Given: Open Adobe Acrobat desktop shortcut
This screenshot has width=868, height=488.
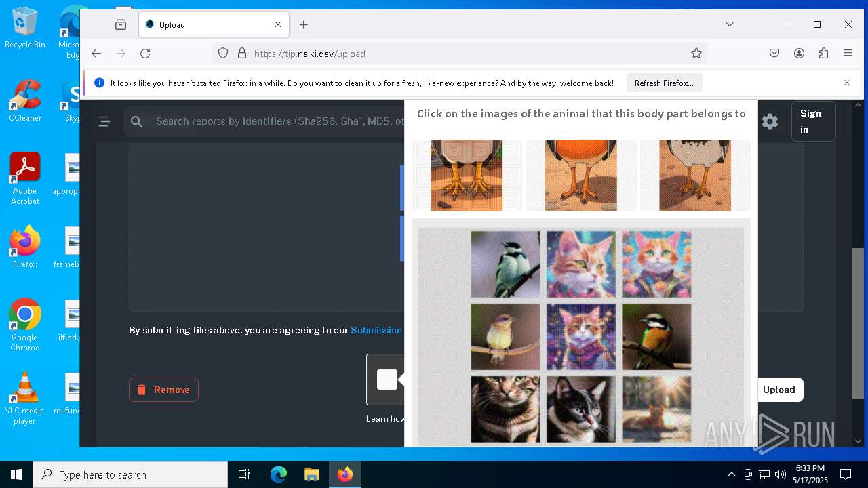Looking at the screenshot, I should [25, 179].
